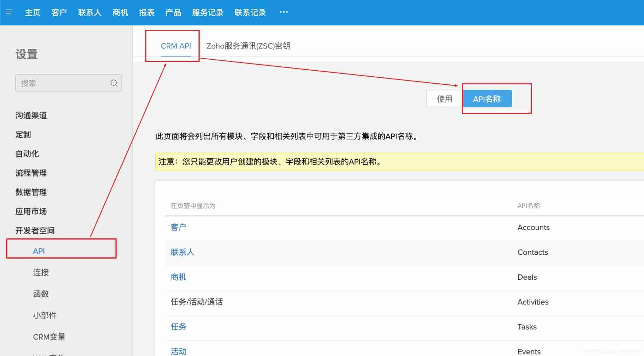Select 函数 in the sidebar
This screenshot has height=356, width=644.
41,294
